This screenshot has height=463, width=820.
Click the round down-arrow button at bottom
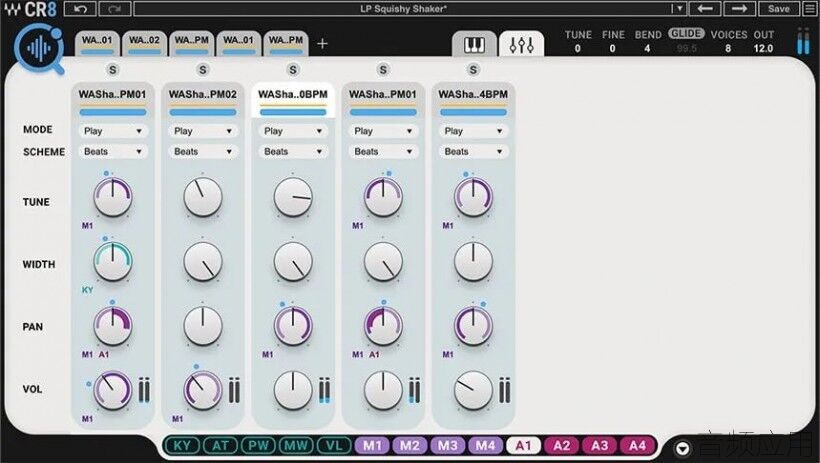[x=683, y=448]
